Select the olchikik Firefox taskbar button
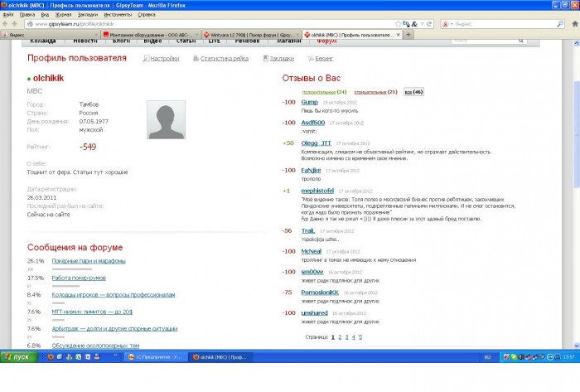Screen dimensions: 580x392 [x=221, y=357]
